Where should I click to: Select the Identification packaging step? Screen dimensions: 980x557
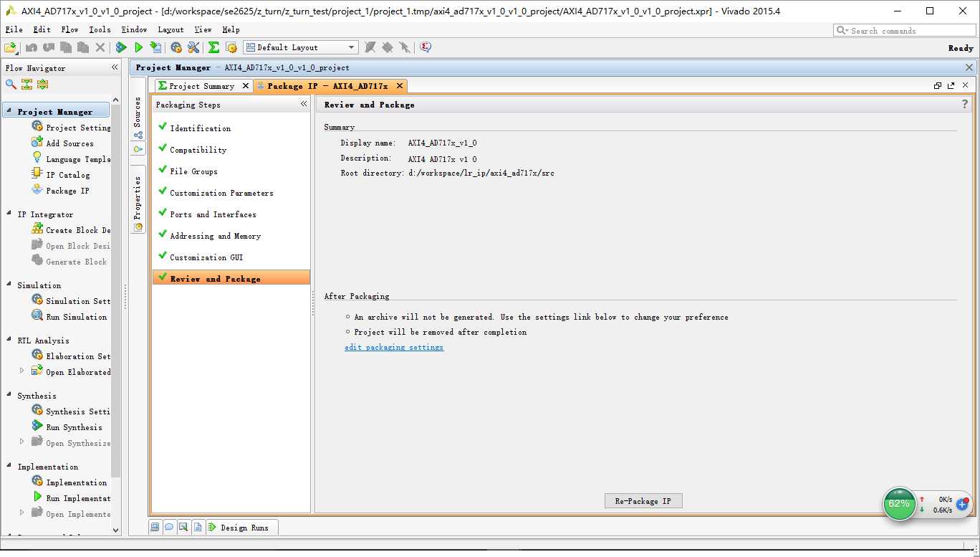click(x=231, y=128)
